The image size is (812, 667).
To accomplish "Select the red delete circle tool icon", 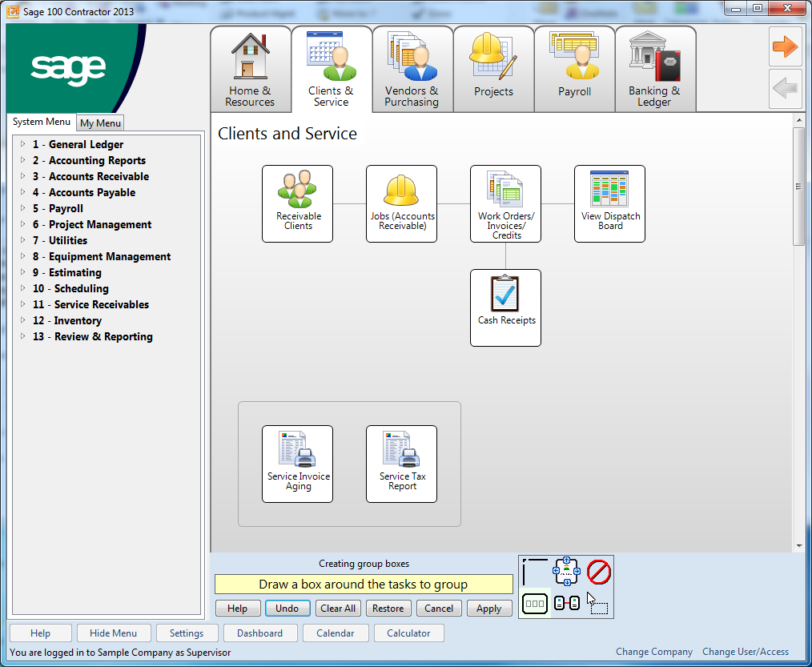I will [599, 573].
